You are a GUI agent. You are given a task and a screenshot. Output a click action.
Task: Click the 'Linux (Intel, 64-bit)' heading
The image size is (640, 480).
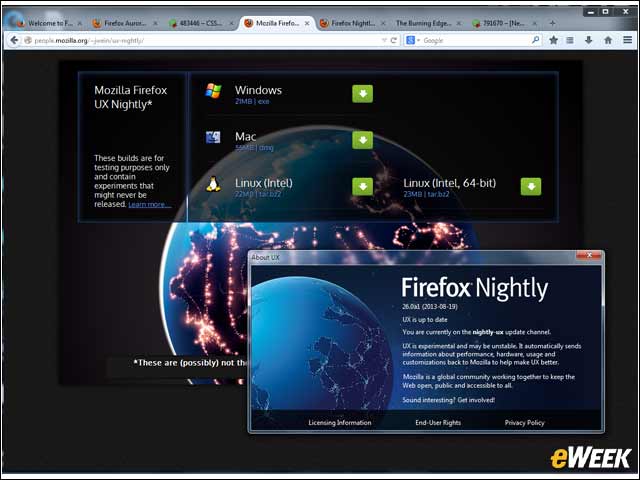coord(450,183)
